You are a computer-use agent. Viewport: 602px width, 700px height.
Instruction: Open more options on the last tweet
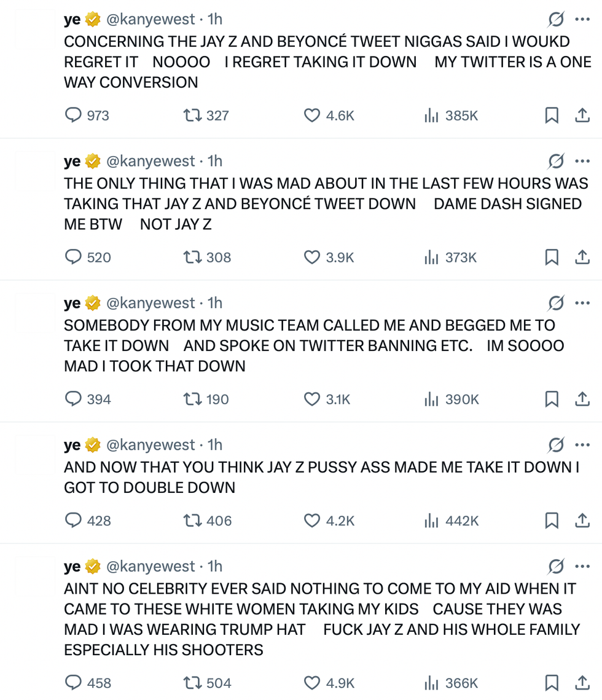[582, 566]
